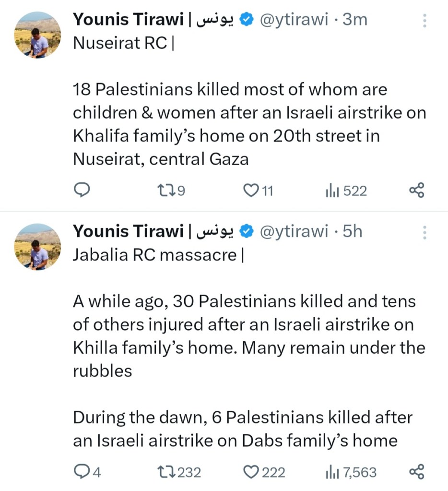
Task: Open profile picture on the 3m tweet
Action: [38, 36]
